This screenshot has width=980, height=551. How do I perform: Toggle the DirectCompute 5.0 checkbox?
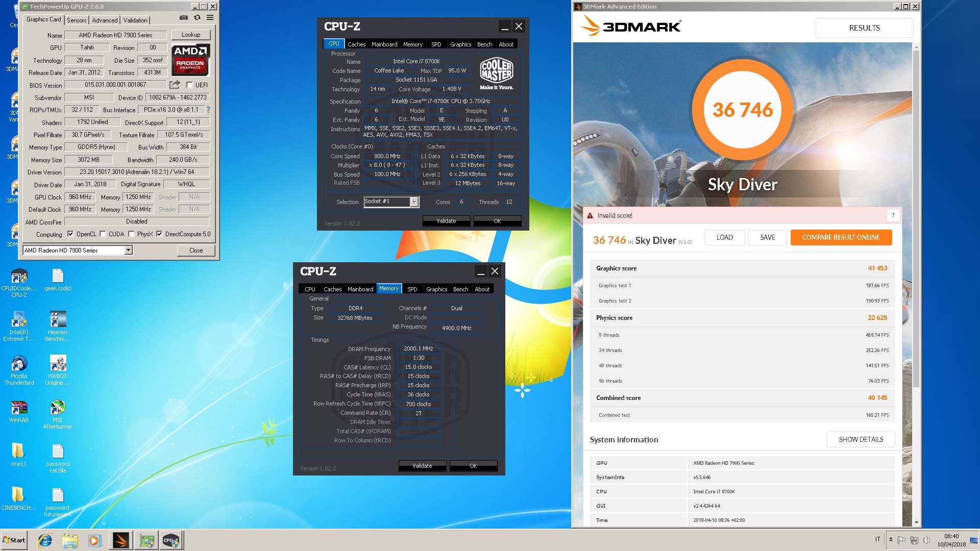coord(159,234)
